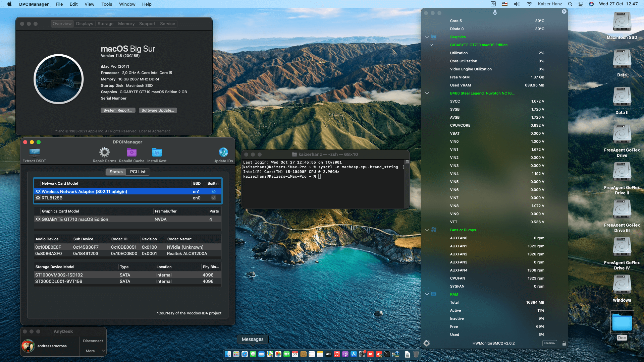This screenshot has height=362, width=644.
Task: Toggle Builtin checkbox for Wireless Network Adapter
Action: (214, 191)
